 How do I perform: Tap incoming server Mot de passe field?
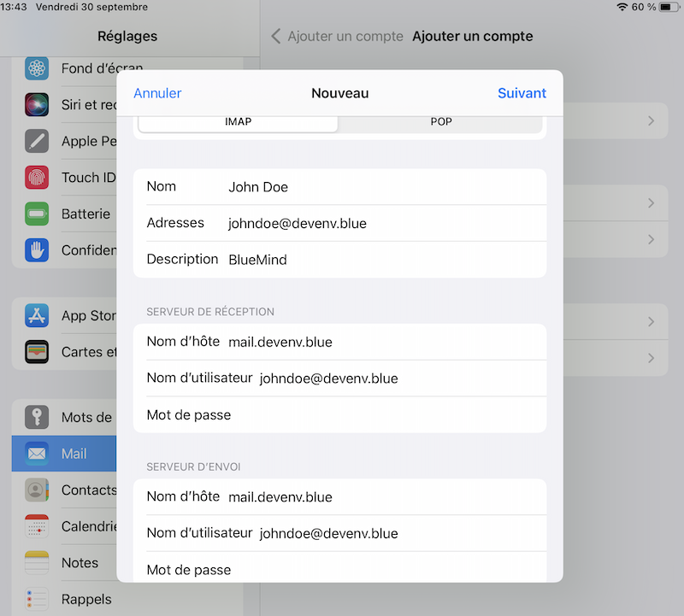pos(385,415)
